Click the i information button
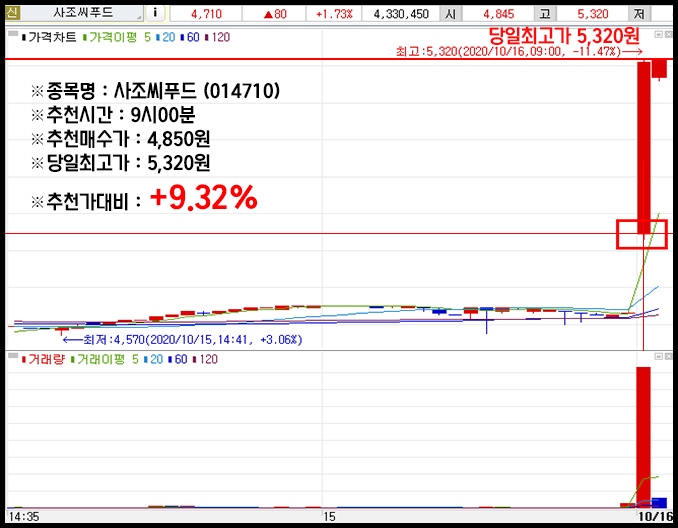This screenshot has height=528, width=678. click(x=155, y=13)
